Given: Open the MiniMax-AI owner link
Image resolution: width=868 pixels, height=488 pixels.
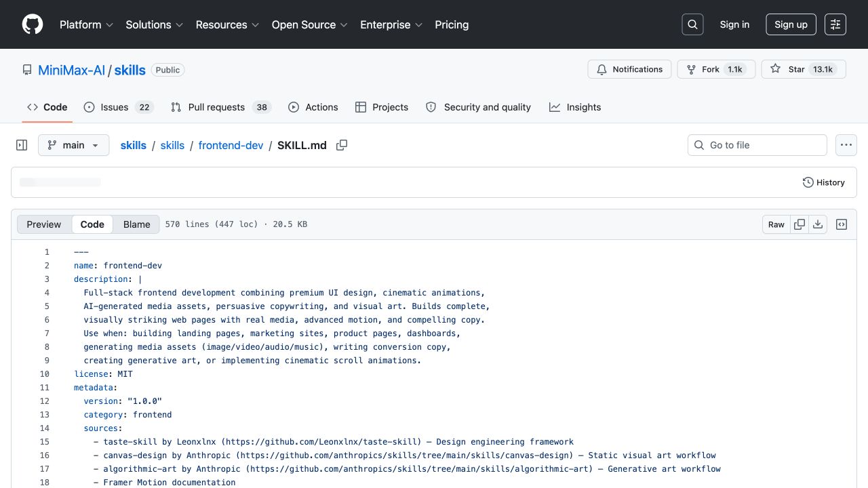Looking at the screenshot, I should pyautogui.click(x=71, y=70).
